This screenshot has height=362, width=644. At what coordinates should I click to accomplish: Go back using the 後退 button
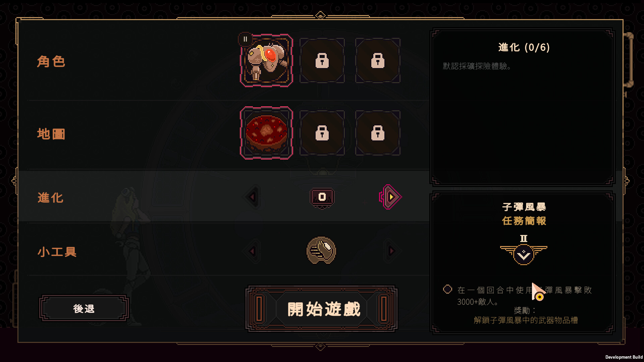point(84,308)
